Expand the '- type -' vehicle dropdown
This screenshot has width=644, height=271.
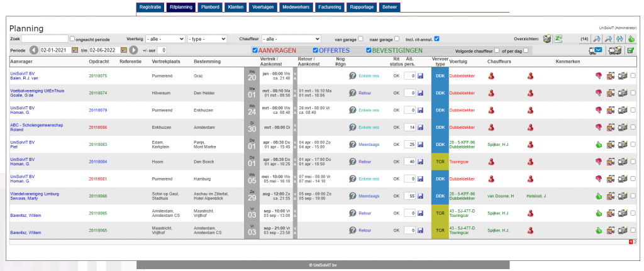point(207,39)
